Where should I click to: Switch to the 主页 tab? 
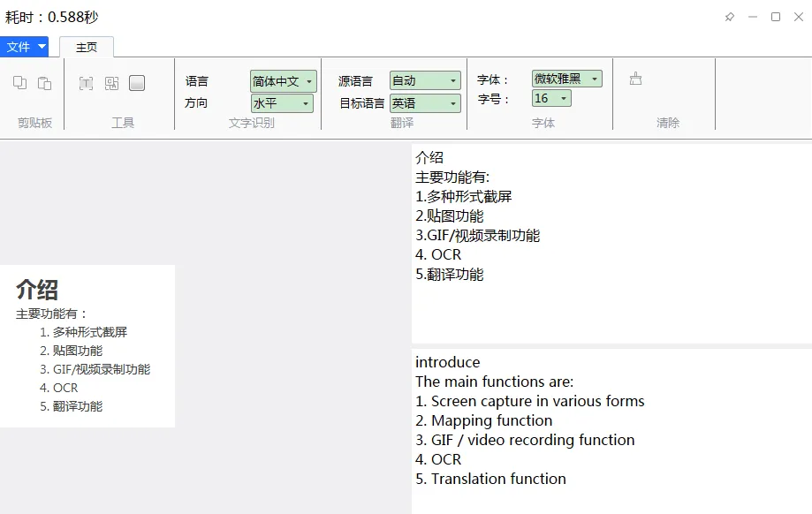tap(87, 47)
